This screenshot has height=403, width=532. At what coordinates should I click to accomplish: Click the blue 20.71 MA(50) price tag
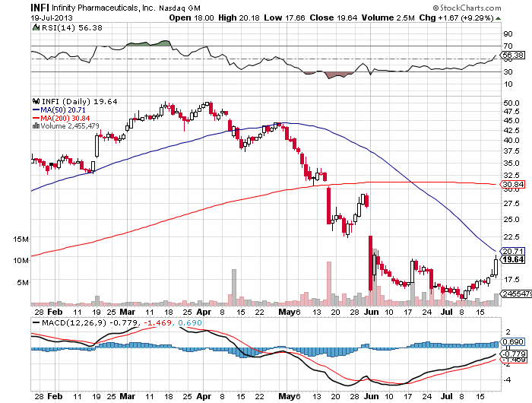[x=513, y=251]
